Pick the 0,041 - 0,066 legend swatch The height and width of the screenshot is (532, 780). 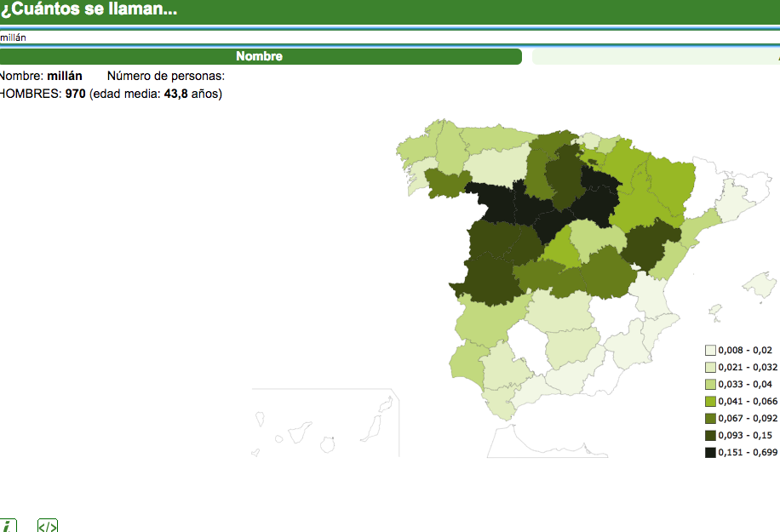point(710,401)
